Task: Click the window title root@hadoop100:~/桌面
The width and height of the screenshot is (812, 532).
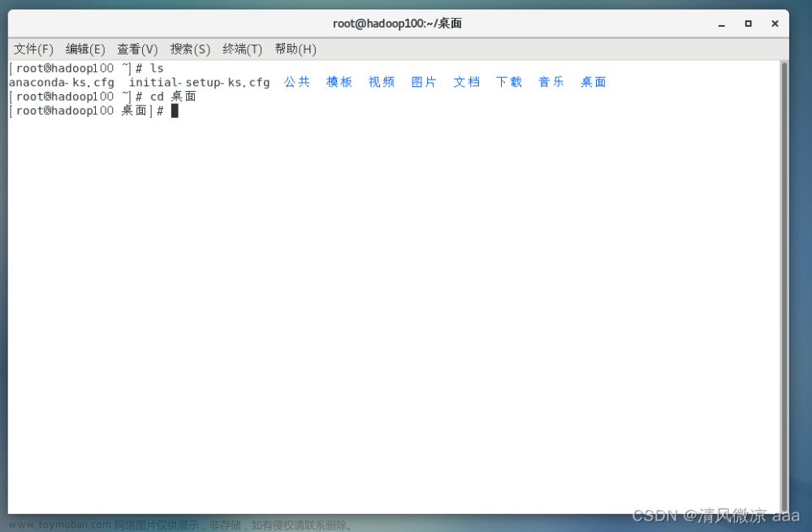Action: [397, 24]
